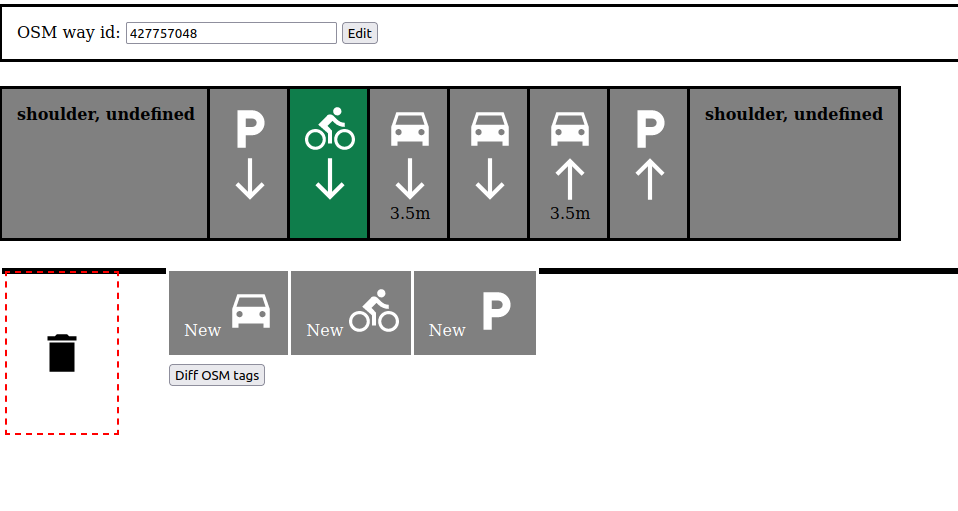Click the 3.5m label on upward lane

click(x=570, y=213)
